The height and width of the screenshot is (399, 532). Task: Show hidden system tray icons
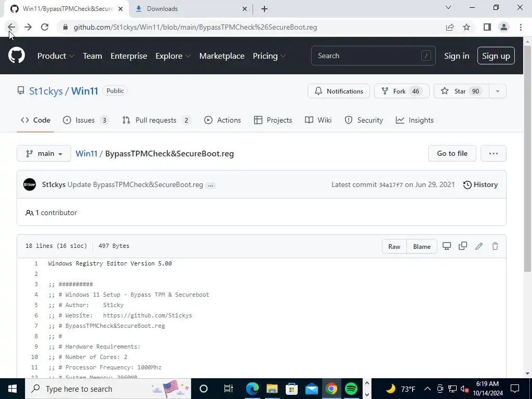(427, 389)
